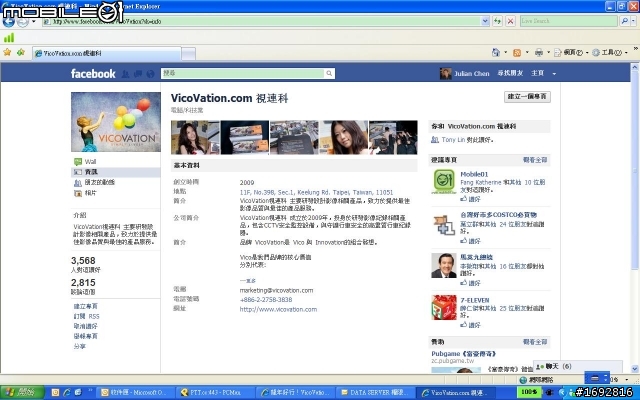Click the Live Search input box

pos(569,21)
